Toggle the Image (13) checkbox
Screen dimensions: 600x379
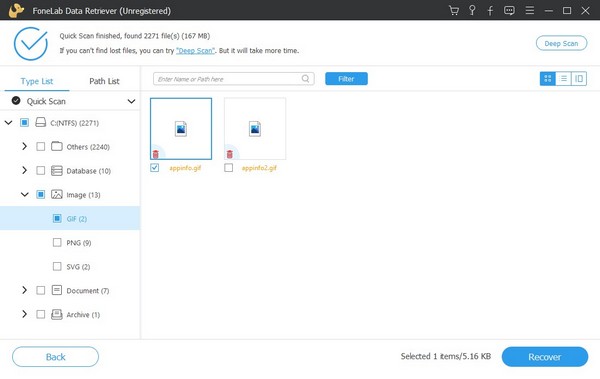[41, 194]
